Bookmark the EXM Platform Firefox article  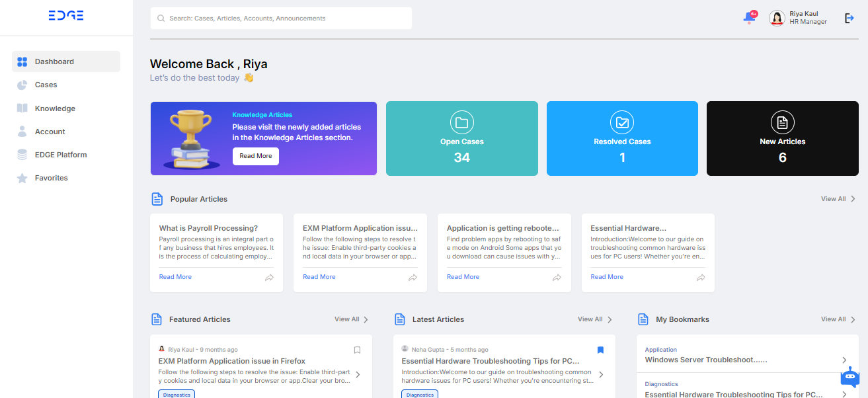pyautogui.click(x=357, y=350)
